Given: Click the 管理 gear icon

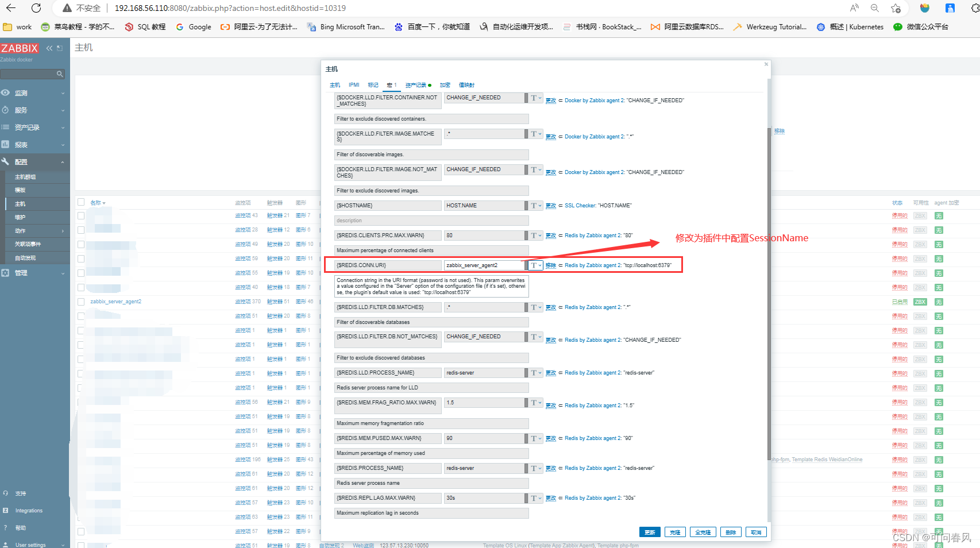Looking at the screenshot, I should (x=5, y=273).
